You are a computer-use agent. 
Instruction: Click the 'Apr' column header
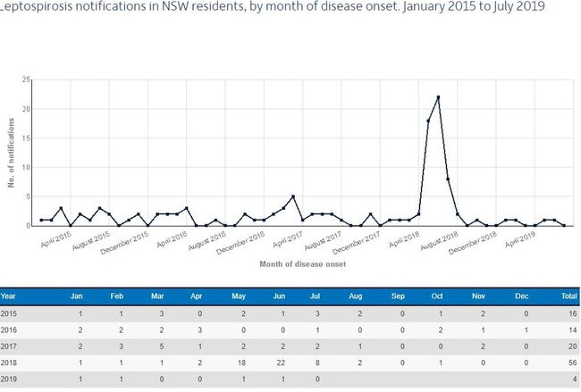point(197,296)
